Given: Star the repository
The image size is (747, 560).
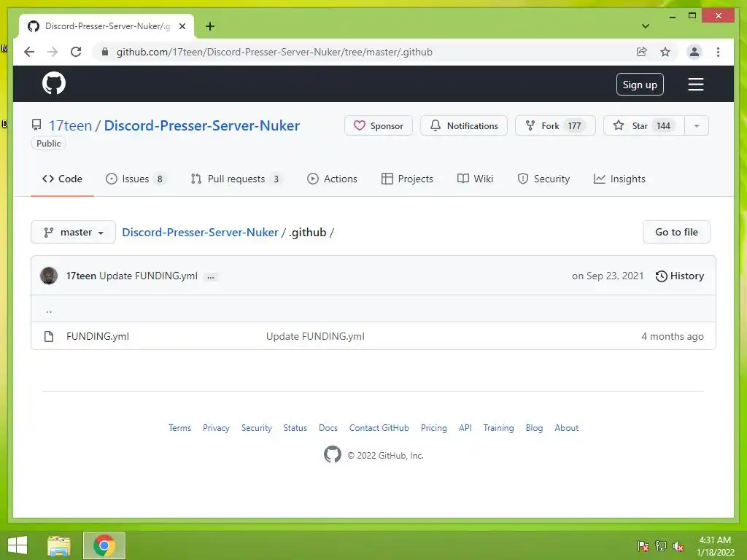Looking at the screenshot, I should click(x=644, y=125).
